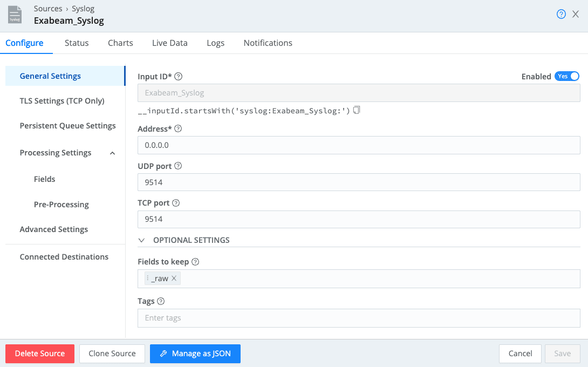Screen dimensions: 588x367
Task: Disable the source via the Enabled toggle
Action: [x=567, y=76]
